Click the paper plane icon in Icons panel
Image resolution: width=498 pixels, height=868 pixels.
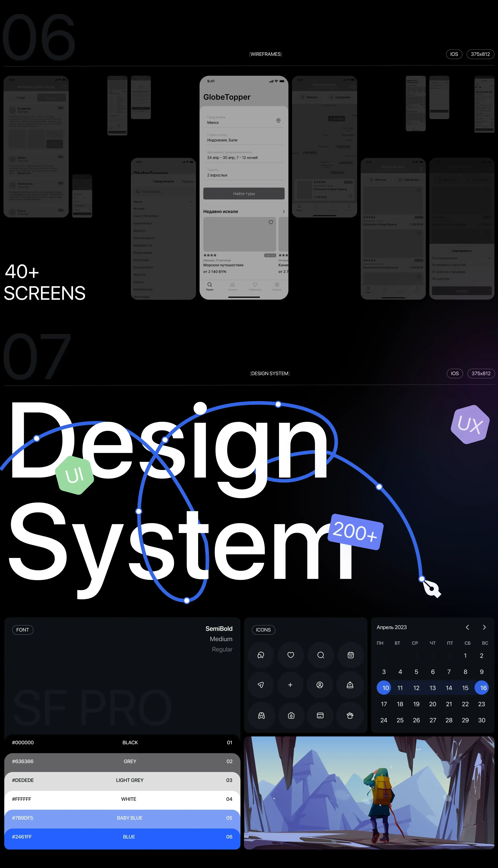[261, 685]
